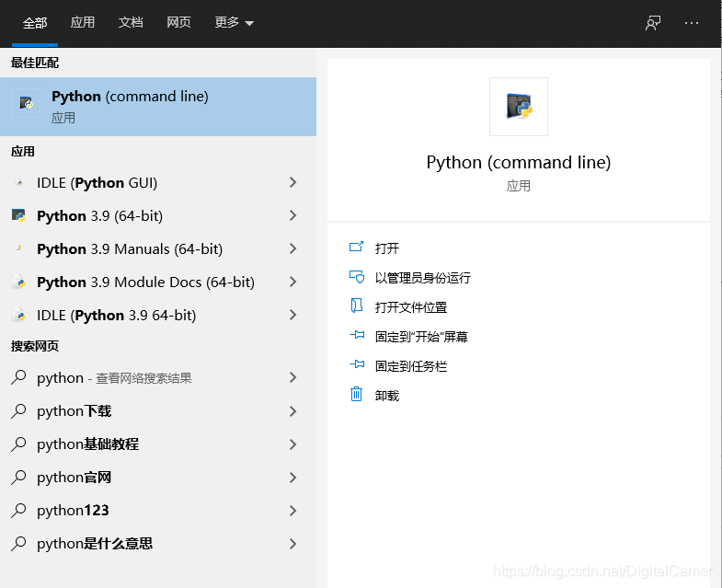Image resolution: width=722 pixels, height=588 pixels.
Task: Expand arrow for IDLE (Python 3.9 64-bit)
Action: [x=292, y=315]
